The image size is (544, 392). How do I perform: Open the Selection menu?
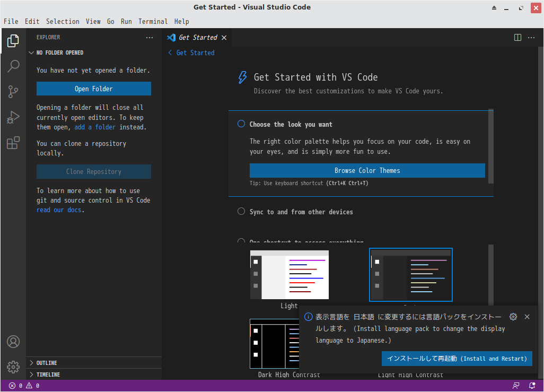coord(63,22)
